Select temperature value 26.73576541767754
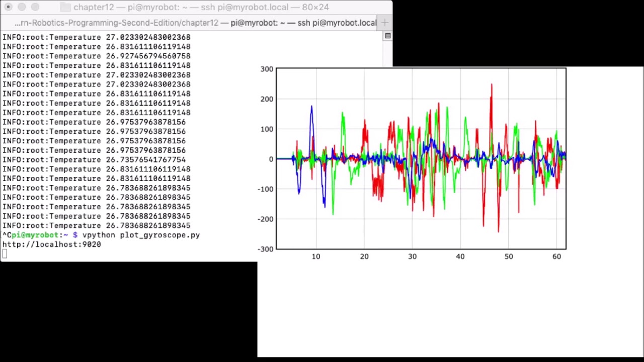644x362 pixels. pyautogui.click(x=145, y=159)
